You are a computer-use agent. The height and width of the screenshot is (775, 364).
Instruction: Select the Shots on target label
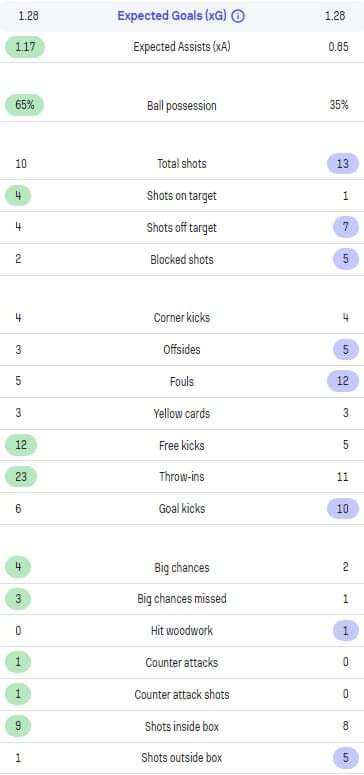pyautogui.click(x=182, y=196)
